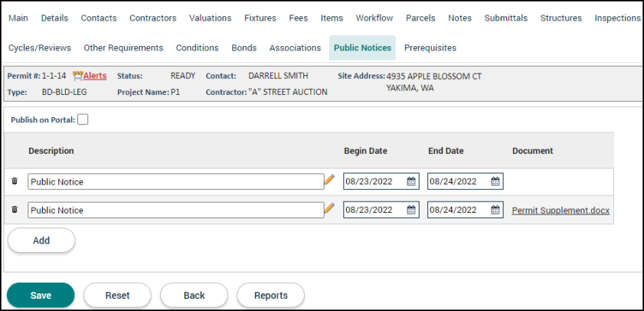
Task: Open the End Date calendar picker in the Permit Supplement.docx row
Action: (495, 210)
